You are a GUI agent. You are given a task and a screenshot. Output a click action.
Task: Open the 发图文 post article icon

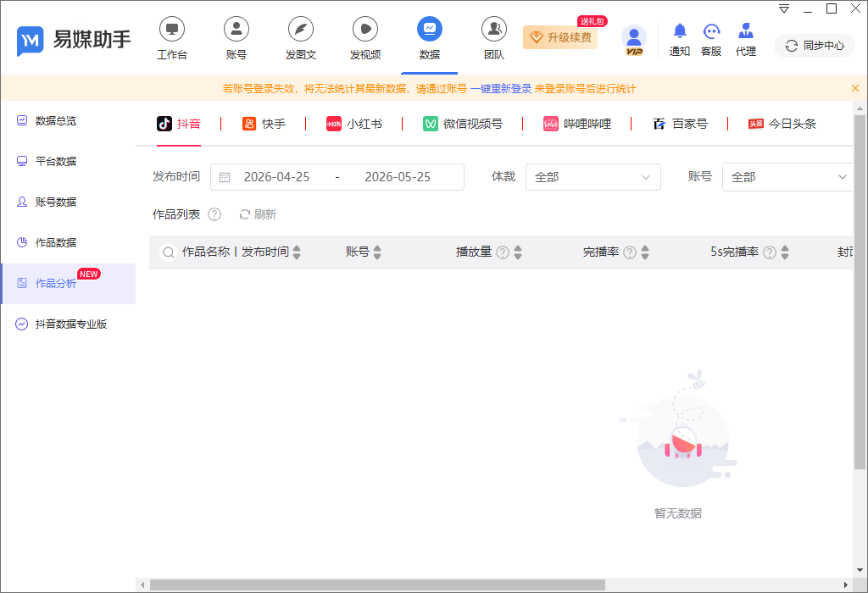coord(301,30)
